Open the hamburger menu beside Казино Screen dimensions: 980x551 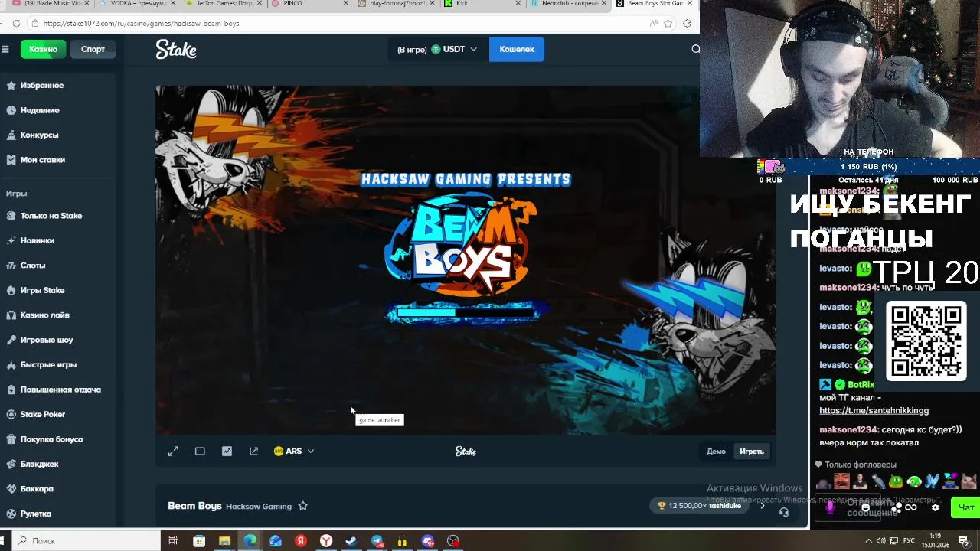5,49
